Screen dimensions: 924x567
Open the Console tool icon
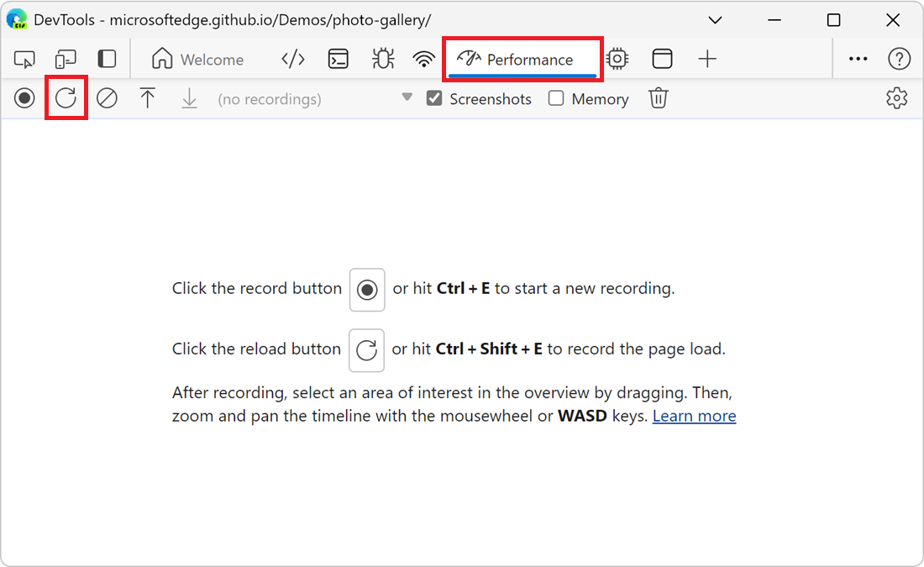click(338, 60)
